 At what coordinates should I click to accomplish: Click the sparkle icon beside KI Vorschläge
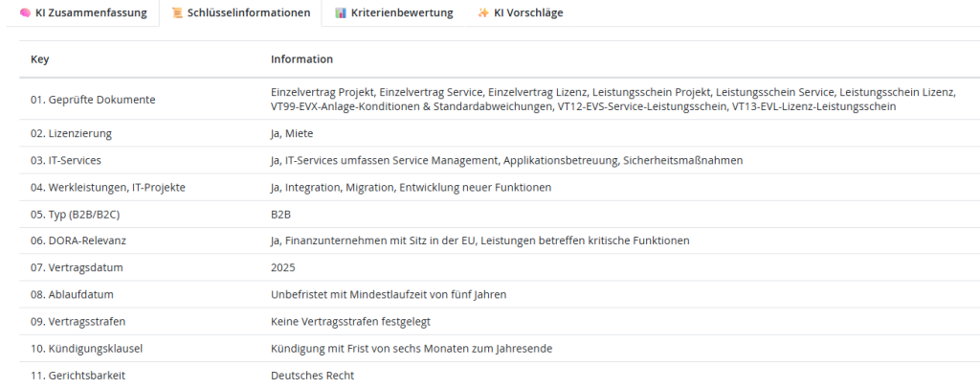[x=483, y=13]
